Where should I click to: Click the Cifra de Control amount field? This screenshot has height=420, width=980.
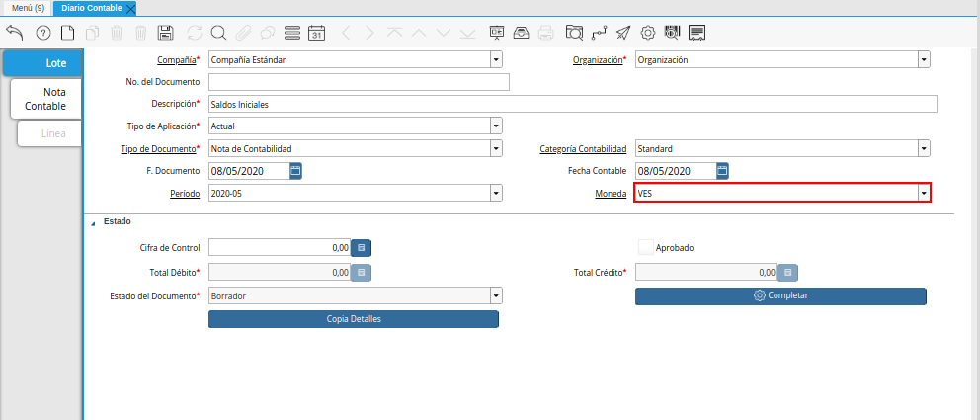pos(280,247)
